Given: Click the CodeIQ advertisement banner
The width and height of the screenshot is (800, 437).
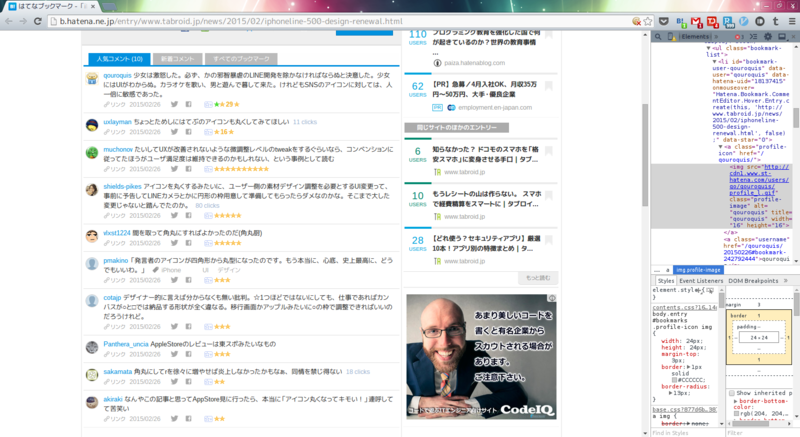Looking at the screenshot, I should click(481, 356).
